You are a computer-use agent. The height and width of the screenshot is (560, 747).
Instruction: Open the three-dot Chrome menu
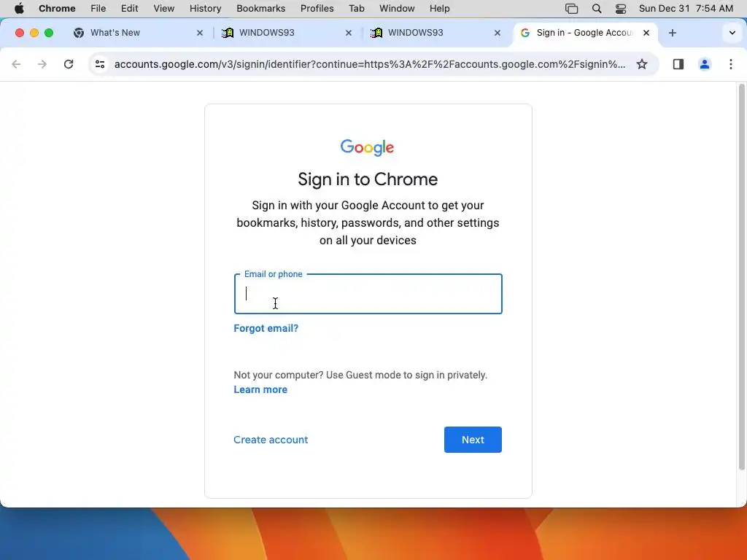(x=731, y=64)
